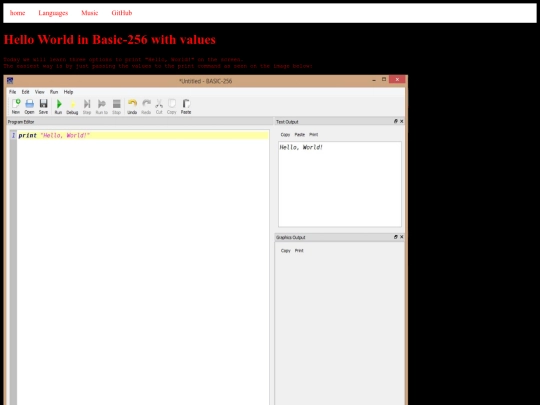Click the Run to toolbar icon
The image size is (540, 405).
[x=102, y=107]
